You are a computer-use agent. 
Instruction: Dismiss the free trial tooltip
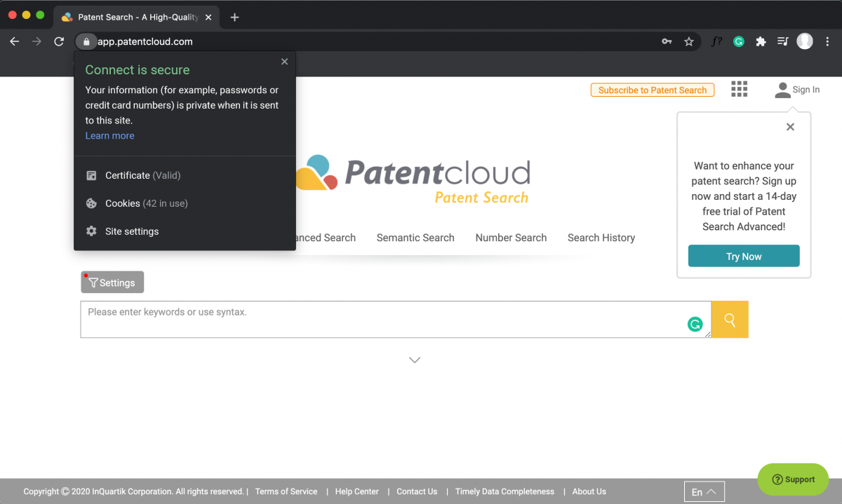coord(790,127)
